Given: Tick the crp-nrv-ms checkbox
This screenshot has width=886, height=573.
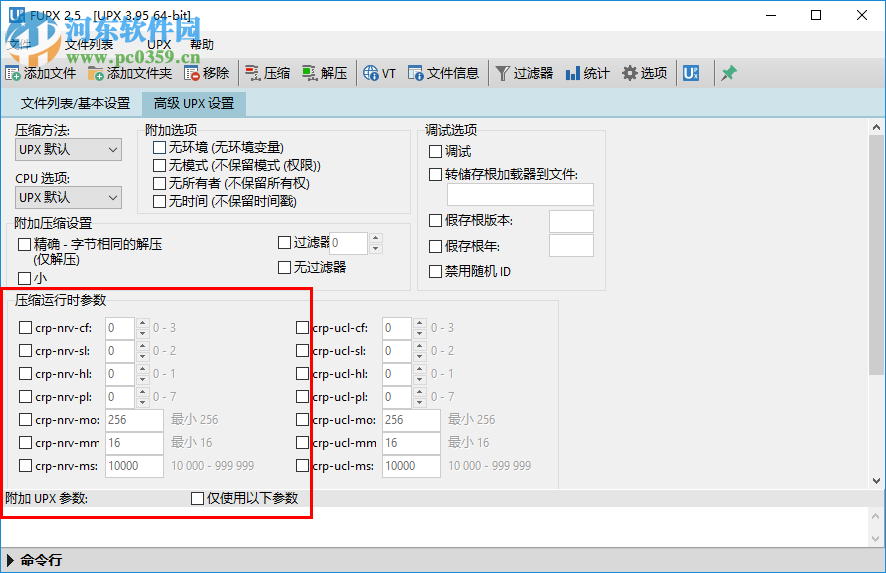Looking at the screenshot, I should point(25,466).
